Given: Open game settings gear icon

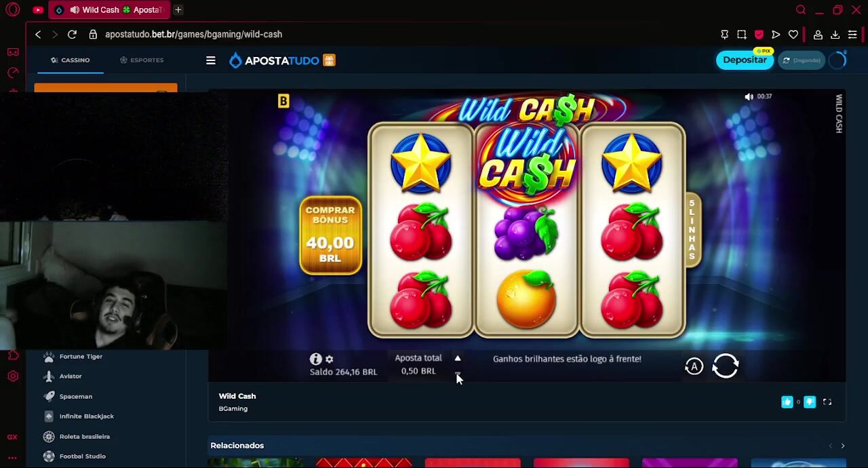Looking at the screenshot, I should (x=330, y=359).
